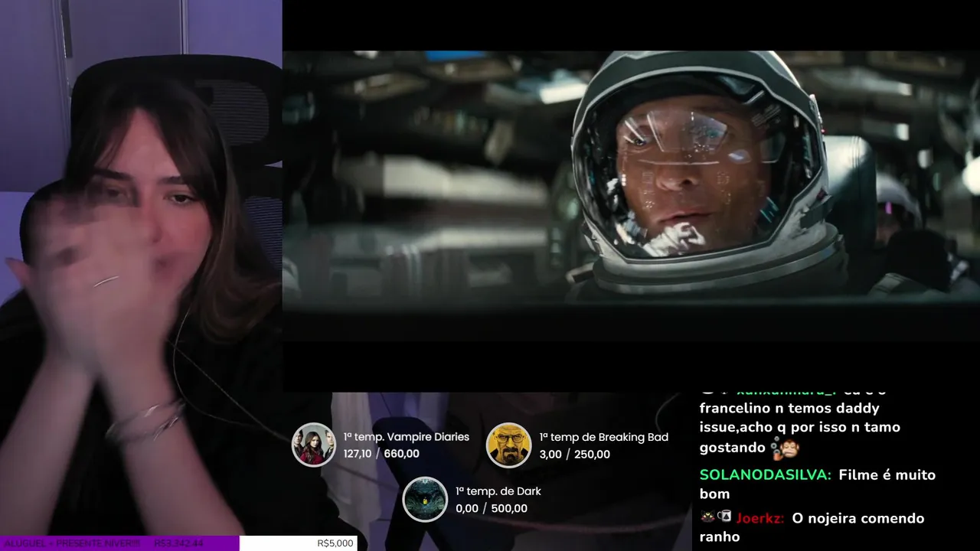Click '1ª temp. Vampire Diaries' title
This screenshot has width=980, height=551.
tap(407, 437)
